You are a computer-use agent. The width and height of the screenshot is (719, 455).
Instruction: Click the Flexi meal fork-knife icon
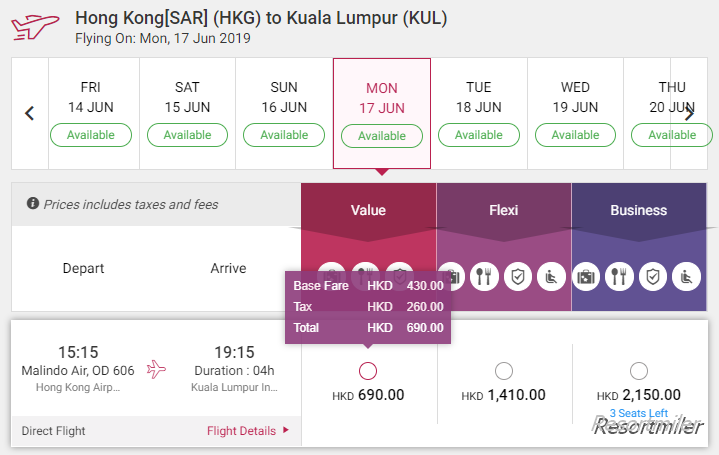click(484, 277)
